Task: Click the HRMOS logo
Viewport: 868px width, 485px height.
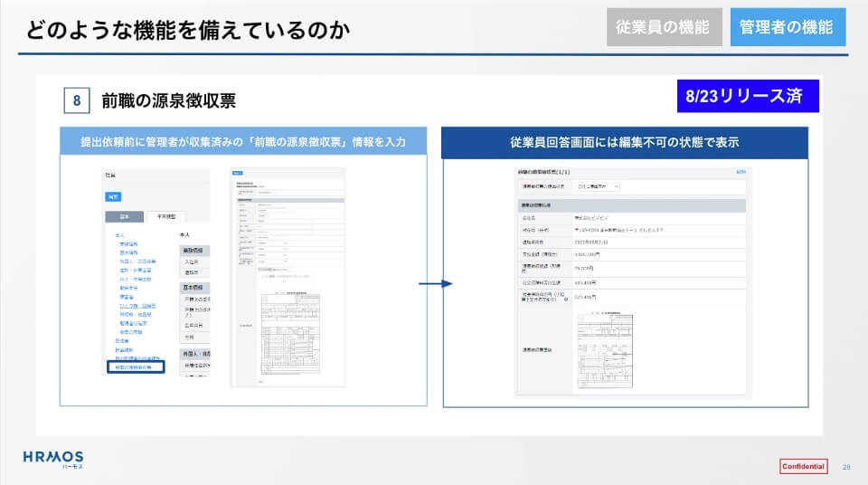Action: (x=52, y=459)
